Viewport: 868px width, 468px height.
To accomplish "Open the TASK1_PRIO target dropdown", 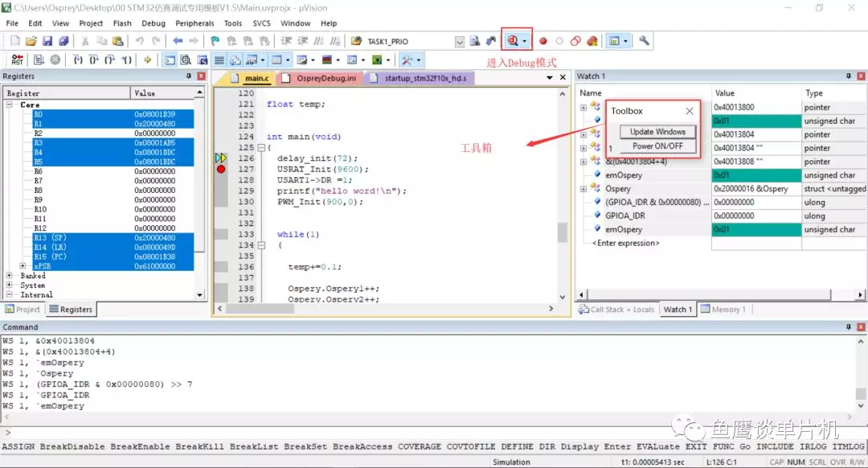I will coord(460,42).
